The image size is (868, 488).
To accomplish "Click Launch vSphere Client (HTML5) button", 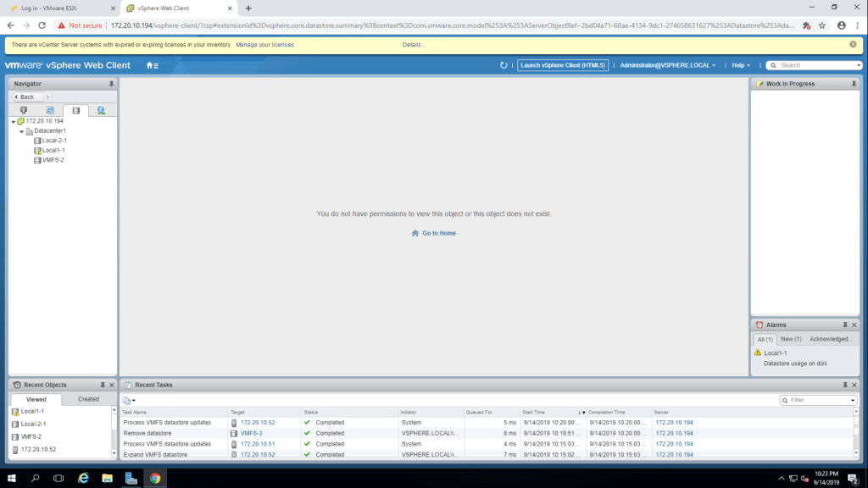I will click(x=563, y=65).
